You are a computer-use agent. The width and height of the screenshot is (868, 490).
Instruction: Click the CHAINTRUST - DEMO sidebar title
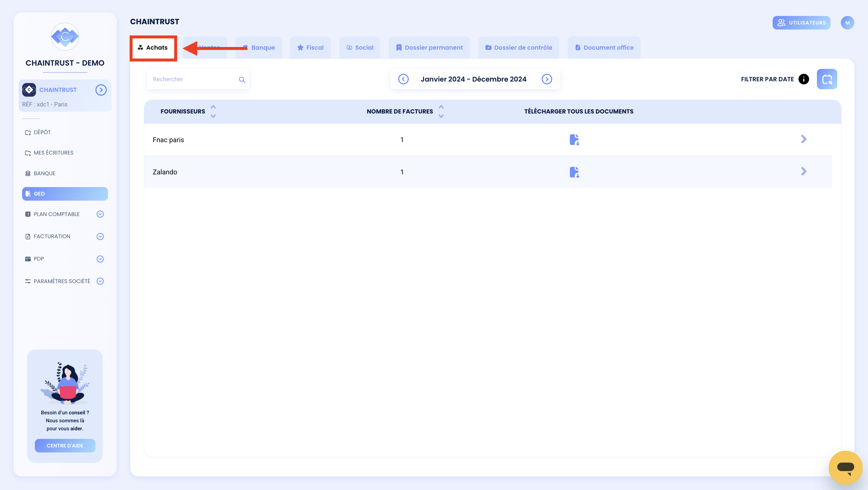pyautogui.click(x=65, y=63)
